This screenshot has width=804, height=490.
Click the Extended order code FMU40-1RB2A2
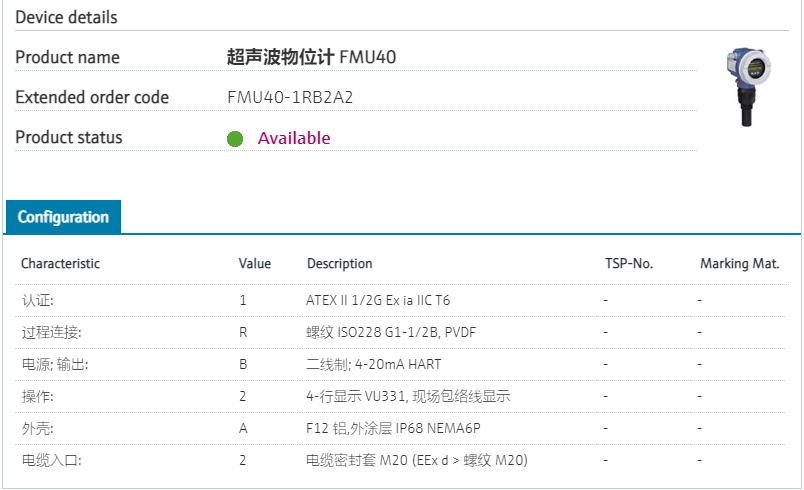pos(290,98)
